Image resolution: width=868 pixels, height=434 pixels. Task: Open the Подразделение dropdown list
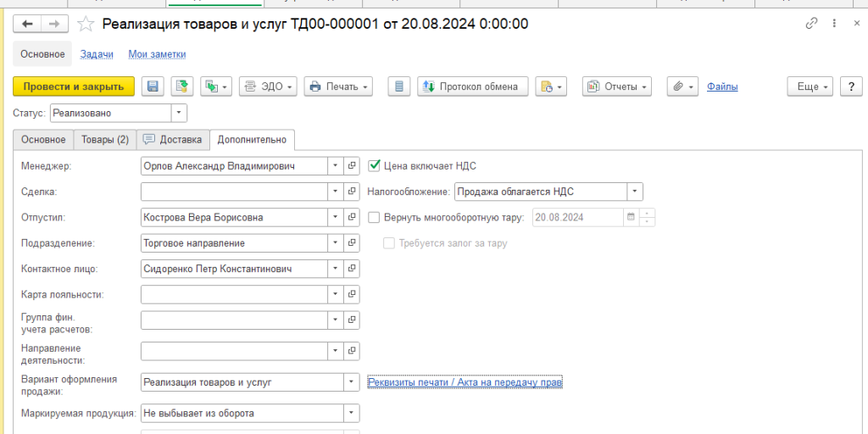point(335,243)
